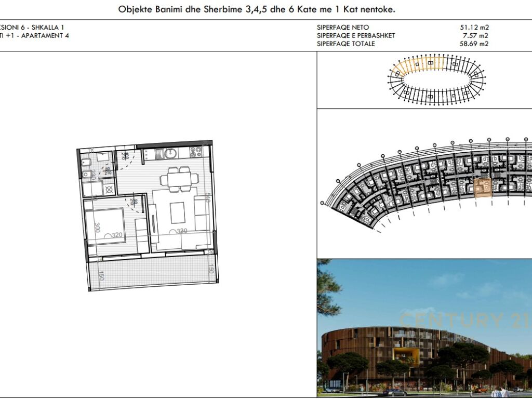Select the highlighted orange apartment in floor plan
Image resolution: width=532 pixels, height=399 pixels.
483,188
